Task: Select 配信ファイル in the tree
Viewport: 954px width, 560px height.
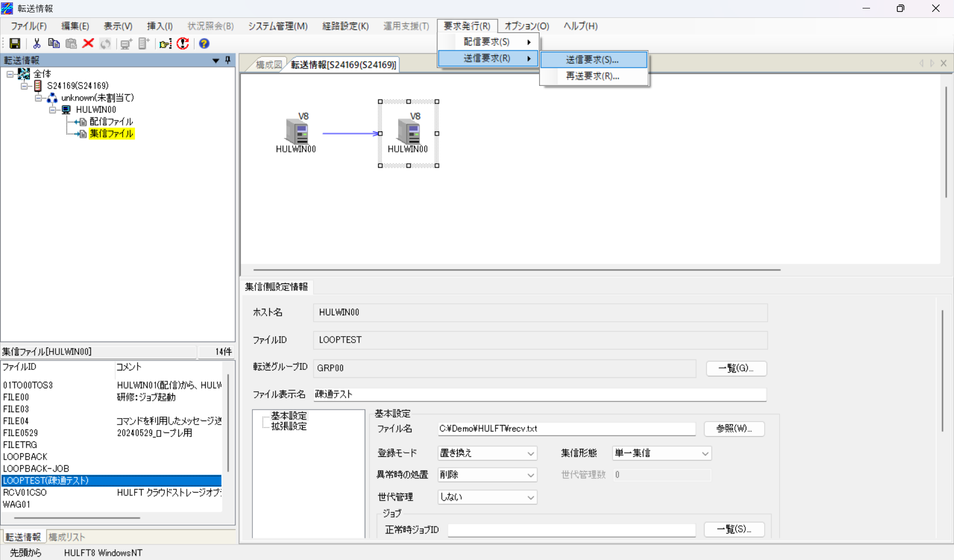Action: point(111,122)
